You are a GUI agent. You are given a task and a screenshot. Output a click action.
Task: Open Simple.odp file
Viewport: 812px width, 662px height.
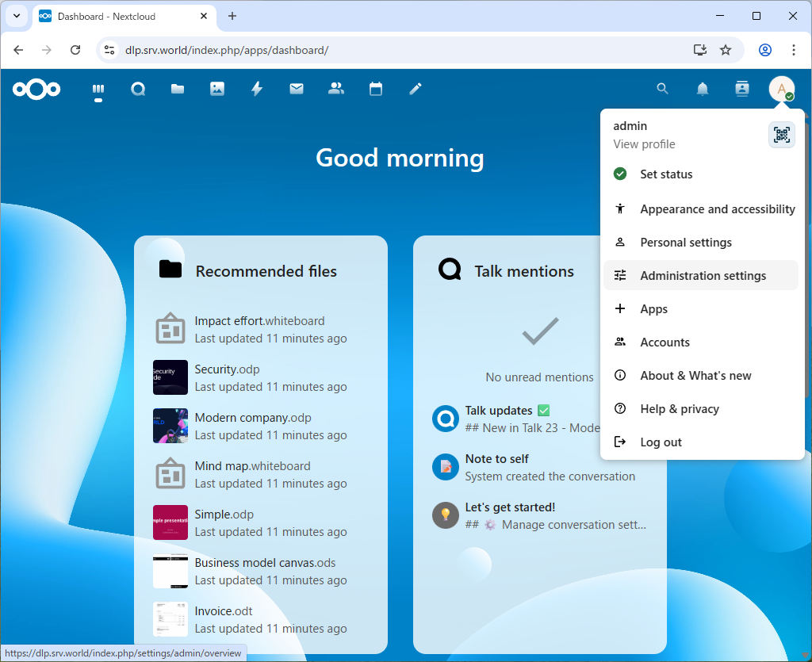point(260,522)
